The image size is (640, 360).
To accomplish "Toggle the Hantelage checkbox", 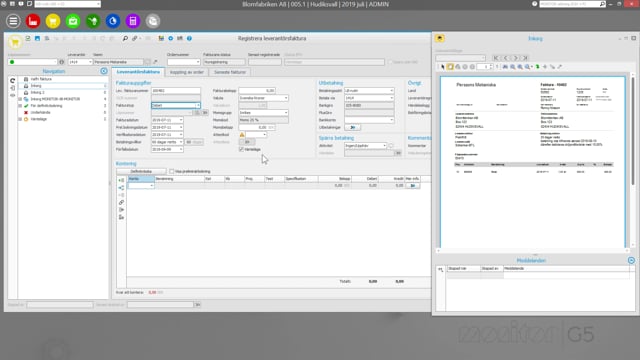I will (x=241, y=149).
